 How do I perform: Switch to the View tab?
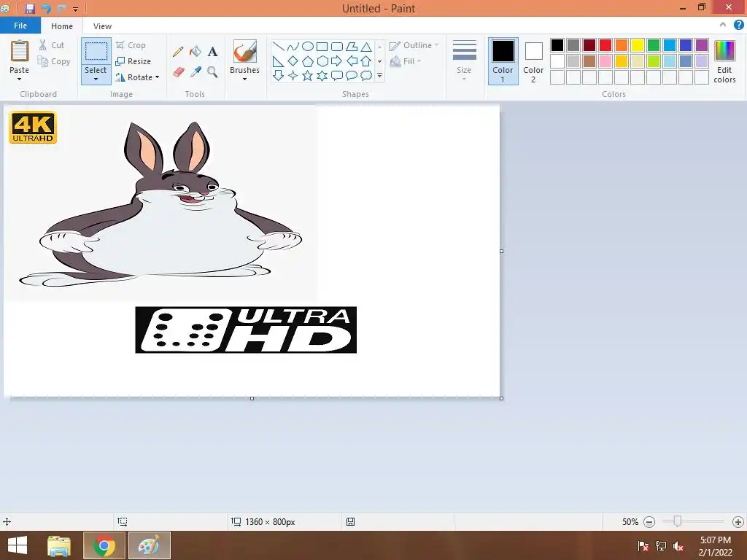coord(102,26)
